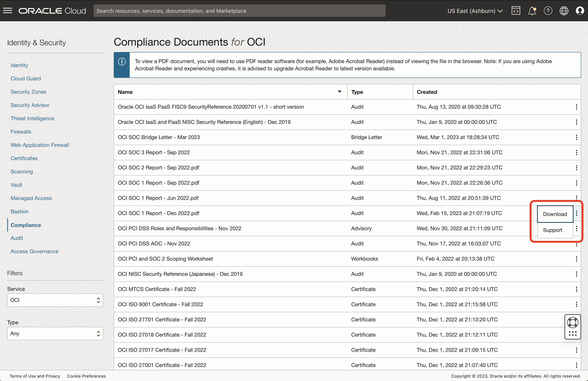Open the notifications bell

532,10
